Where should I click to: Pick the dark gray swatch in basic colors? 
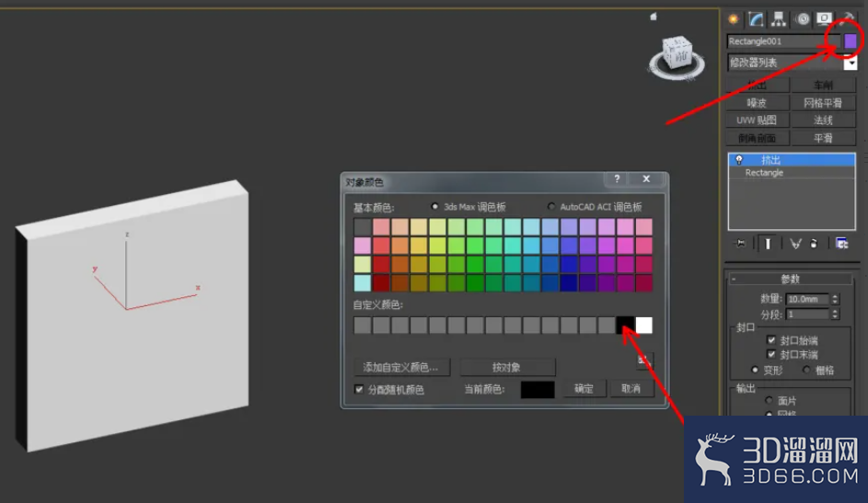[x=363, y=226]
